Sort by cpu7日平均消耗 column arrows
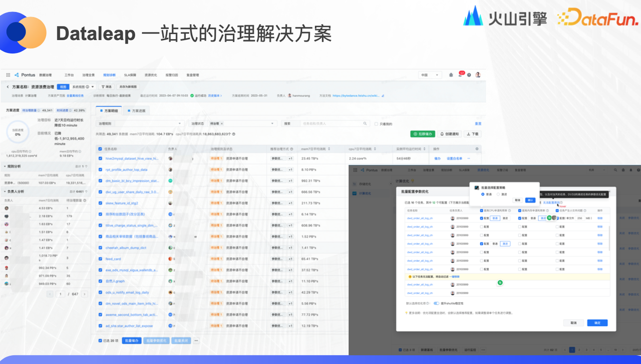The height and width of the screenshot is (364, 641). pos(375,149)
